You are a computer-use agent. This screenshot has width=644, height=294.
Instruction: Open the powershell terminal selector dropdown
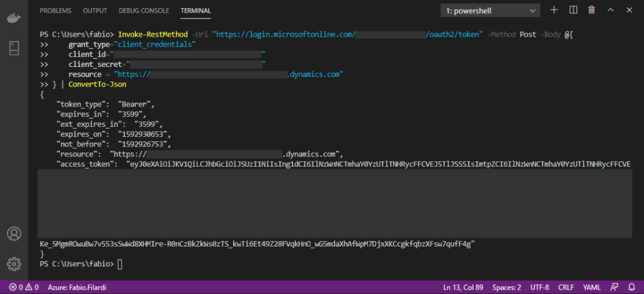tap(490, 11)
